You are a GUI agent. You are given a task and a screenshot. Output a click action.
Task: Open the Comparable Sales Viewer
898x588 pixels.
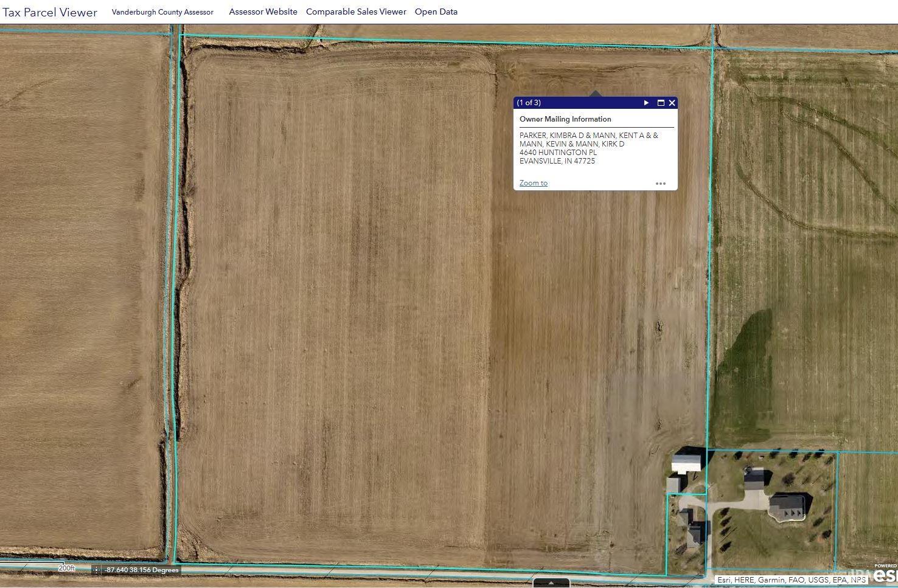click(x=356, y=12)
